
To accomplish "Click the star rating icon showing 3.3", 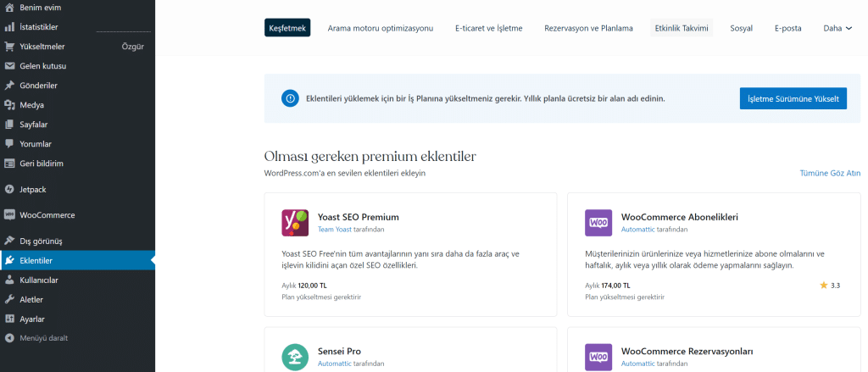I will [824, 286].
